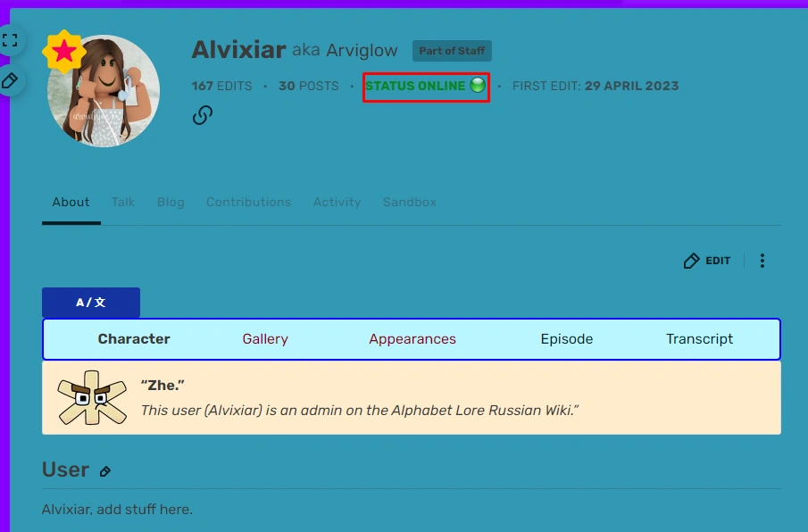Open the profile avatar image
This screenshot has height=532, width=808.
104,91
